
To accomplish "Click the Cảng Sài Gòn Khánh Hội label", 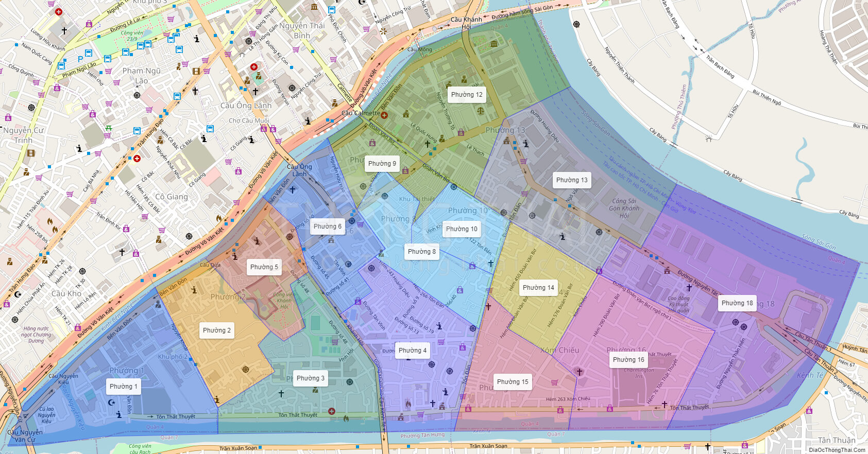I will pos(624,208).
